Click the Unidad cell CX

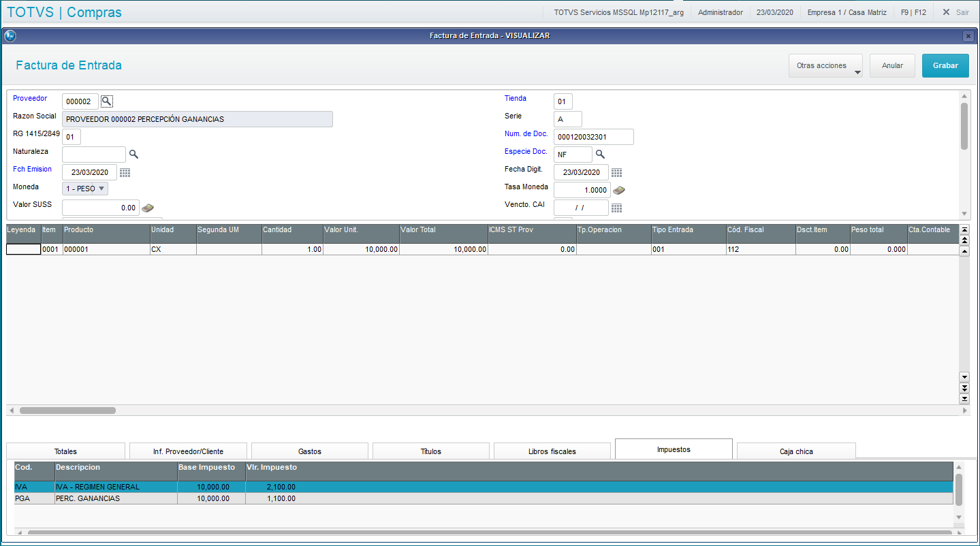(173, 250)
